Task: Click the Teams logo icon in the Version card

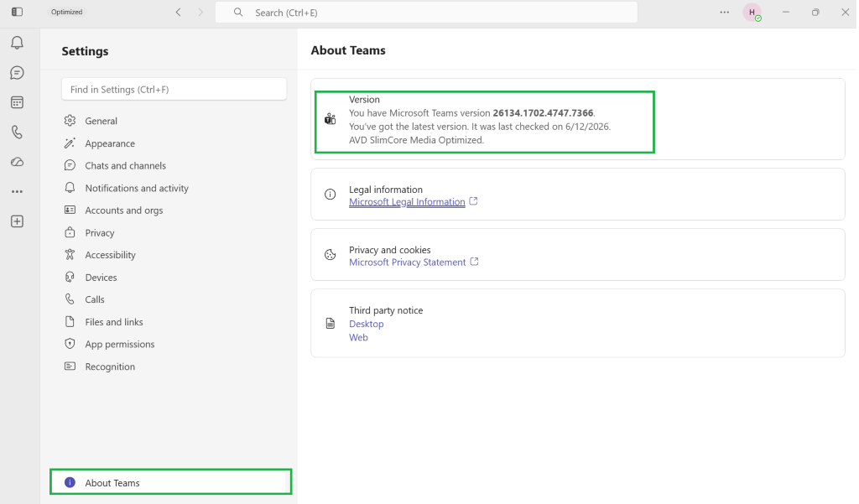Action: click(x=331, y=119)
